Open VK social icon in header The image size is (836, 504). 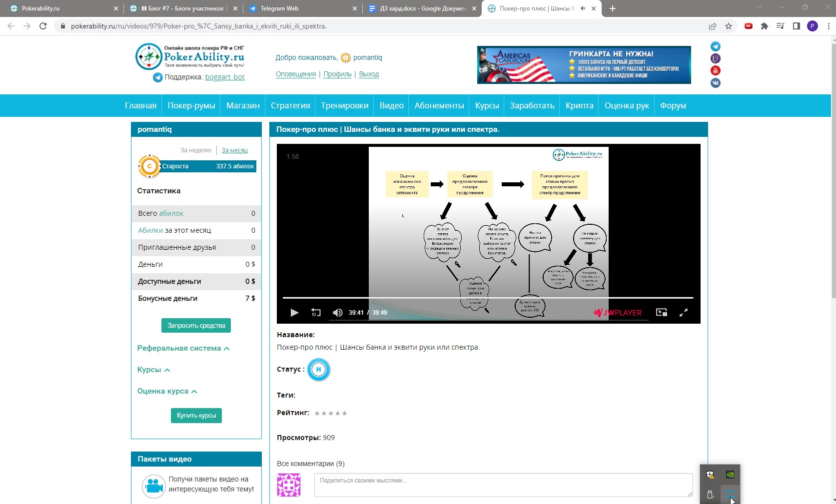pyautogui.click(x=716, y=83)
